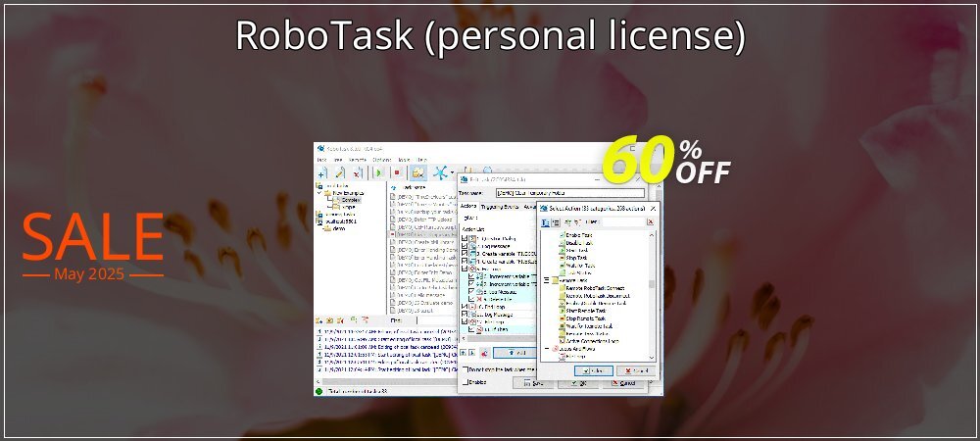The width and height of the screenshot is (980, 441).
Task: Switch to the Actions tab
Action: pyautogui.click(x=468, y=207)
